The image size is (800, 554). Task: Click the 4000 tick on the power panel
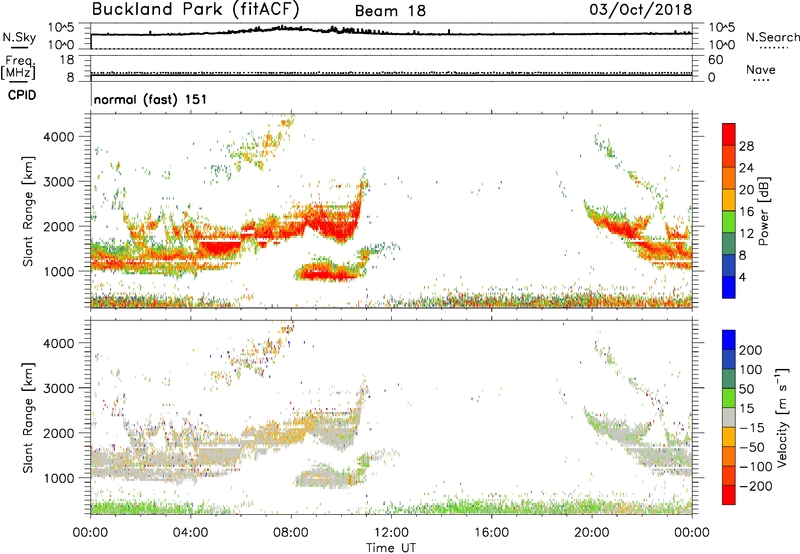pyautogui.click(x=59, y=137)
